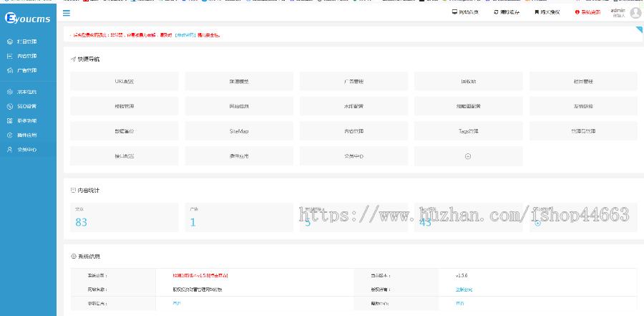644x316 pixels.
Task: Open the Tags管理 quick navigation tile
Action: pos(468,131)
